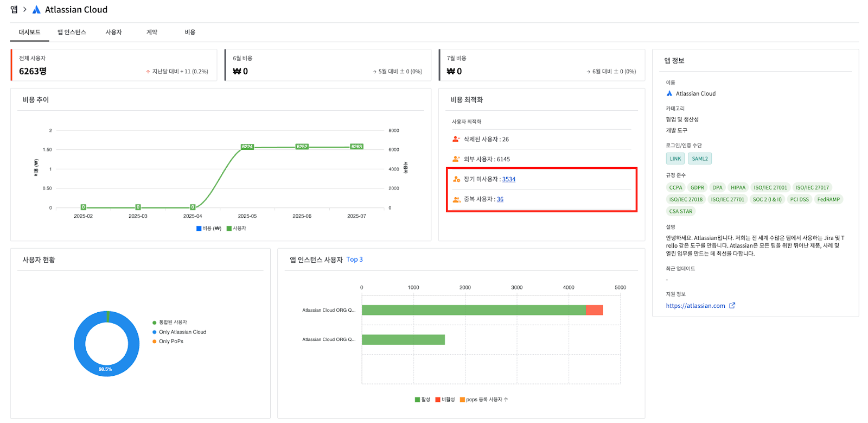Open the long-term inactive users count 3534
Image resolution: width=868 pixels, height=423 pixels.
coord(508,179)
